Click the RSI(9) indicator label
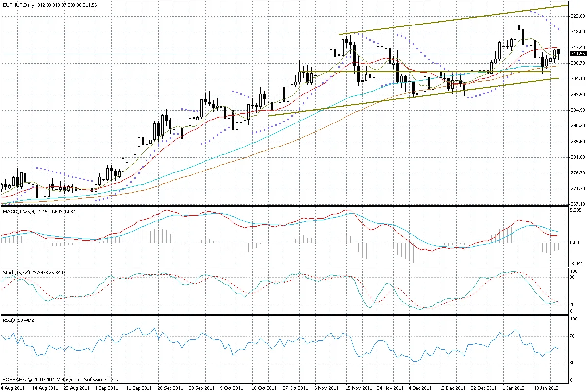 [10, 320]
